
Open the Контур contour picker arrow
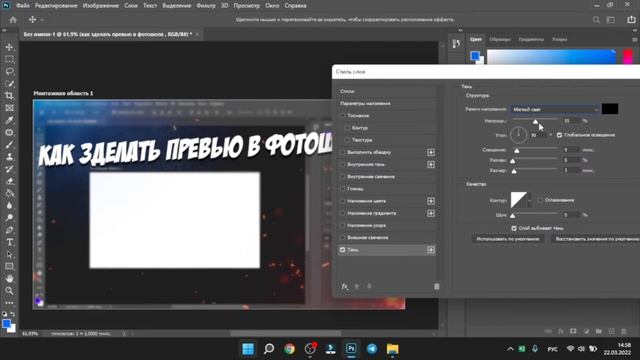(529, 200)
